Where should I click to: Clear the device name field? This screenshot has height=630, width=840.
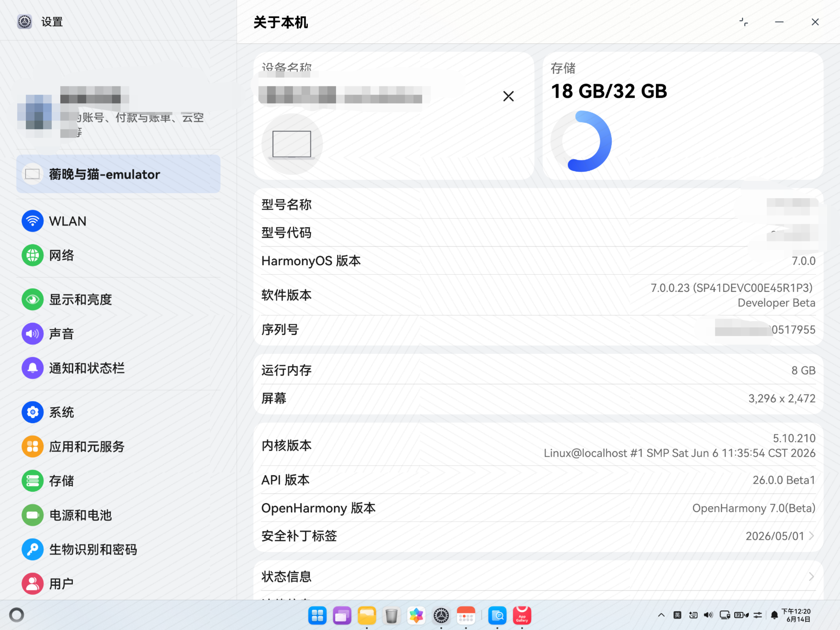click(x=508, y=96)
